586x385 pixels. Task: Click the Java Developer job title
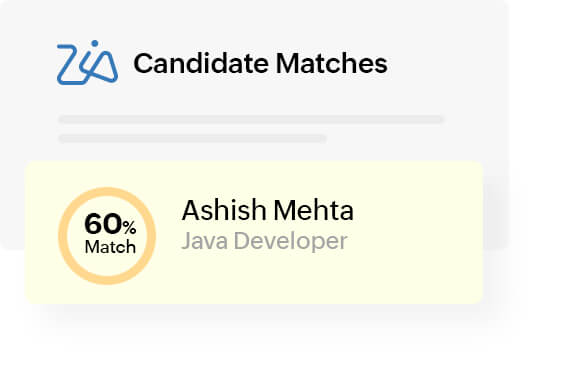[x=264, y=241]
